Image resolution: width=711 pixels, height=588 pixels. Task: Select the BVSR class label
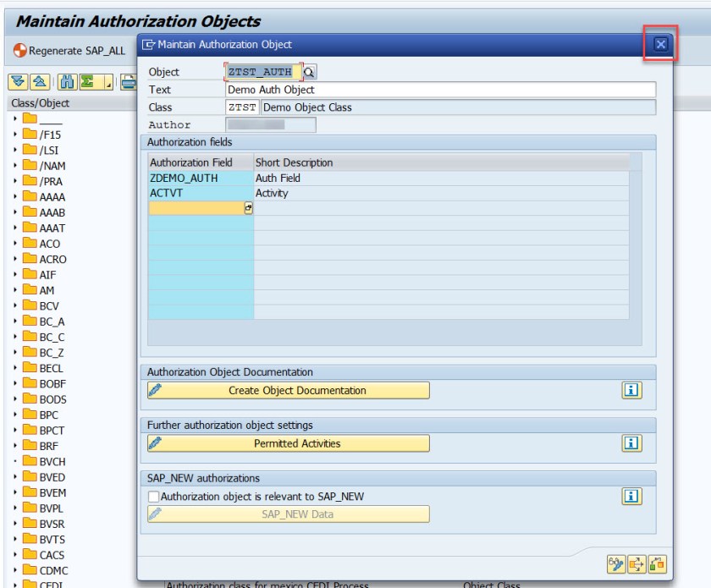click(52, 524)
